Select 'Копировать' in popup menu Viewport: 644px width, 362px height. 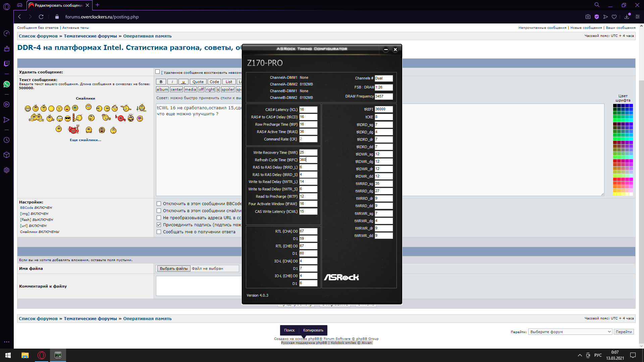click(x=313, y=330)
